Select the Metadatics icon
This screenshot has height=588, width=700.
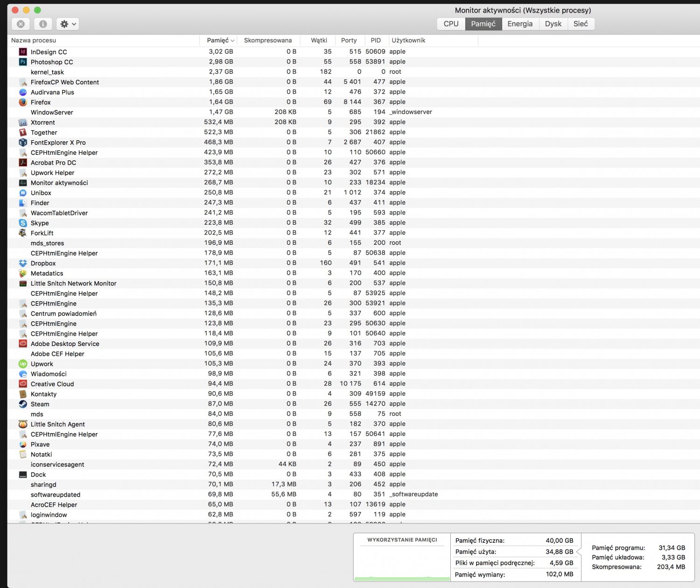(x=23, y=273)
